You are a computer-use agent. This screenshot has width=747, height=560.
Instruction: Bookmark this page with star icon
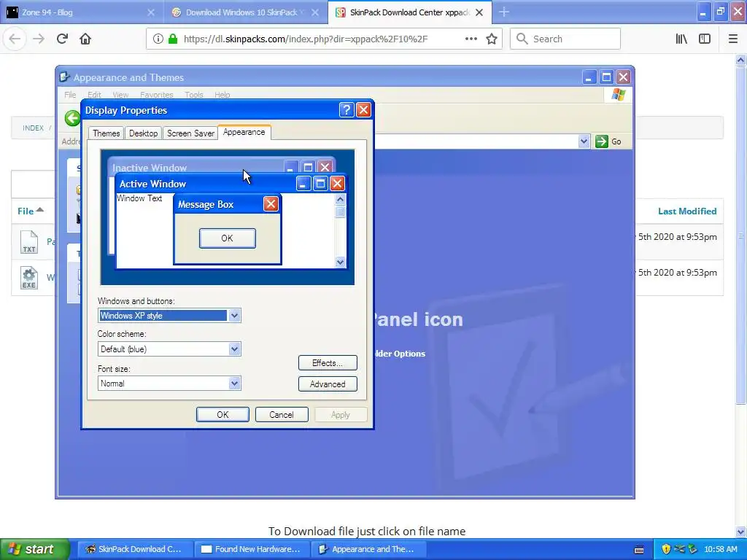pos(492,39)
